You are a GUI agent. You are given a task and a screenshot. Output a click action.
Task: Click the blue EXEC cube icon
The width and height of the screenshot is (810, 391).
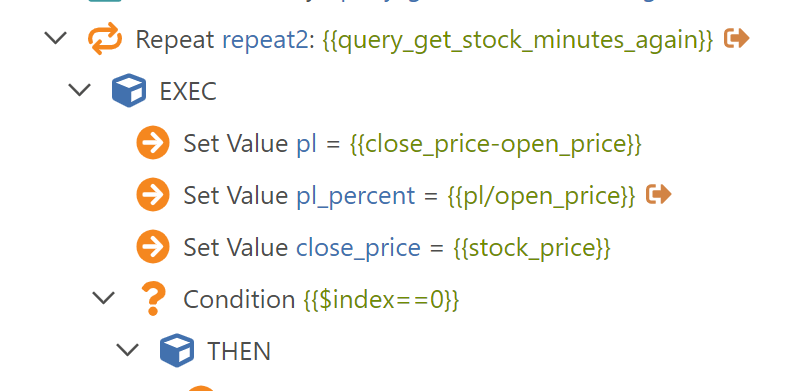coord(129,90)
